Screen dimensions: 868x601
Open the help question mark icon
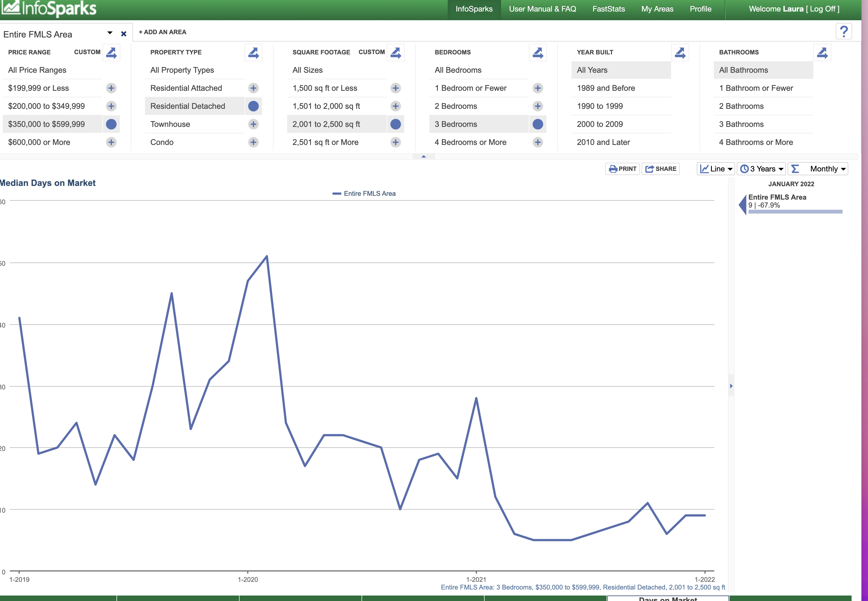click(x=844, y=32)
